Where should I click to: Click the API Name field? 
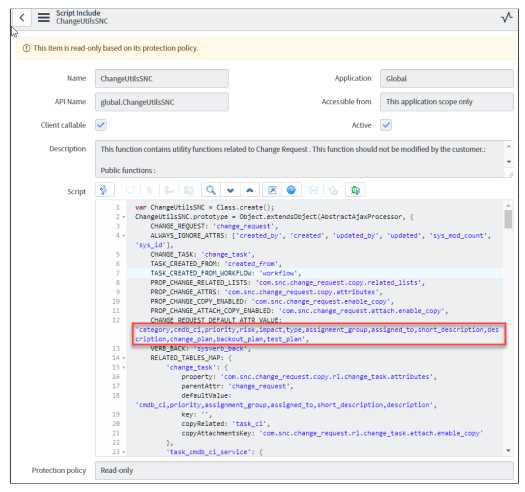tap(162, 102)
